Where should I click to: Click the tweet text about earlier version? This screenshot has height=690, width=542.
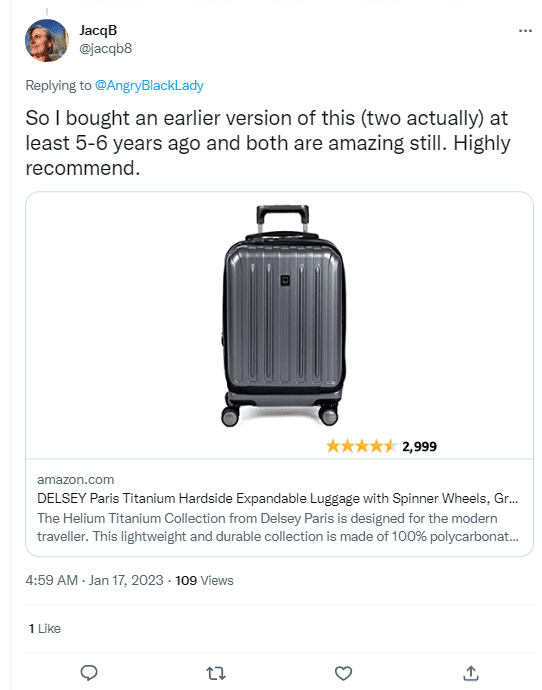tap(267, 143)
